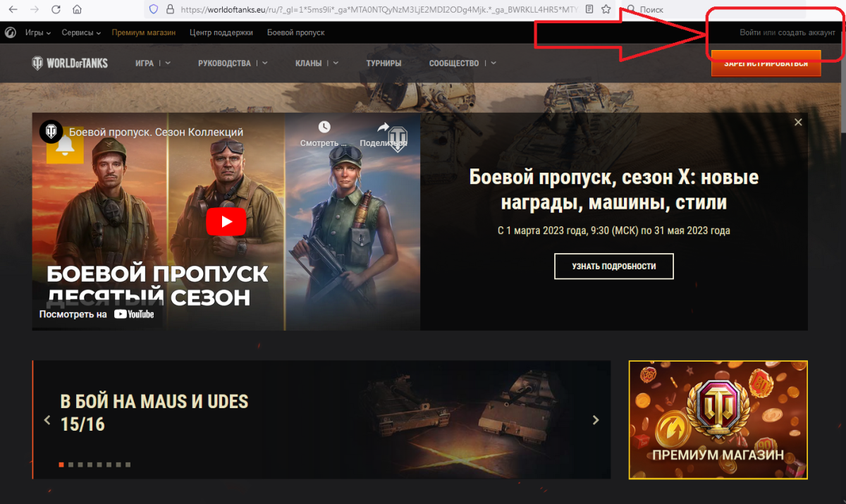The image size is (846, 504).
Task: Toggle reader view icon in address bar
Action: [590, 9]
